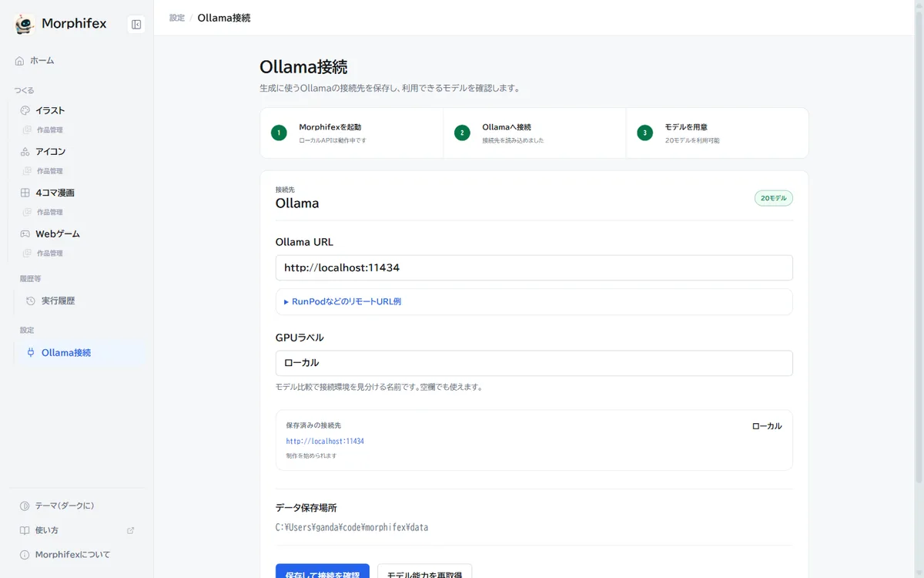
Task: Collapse the sidebar with the panel toggle icon
Action: [x=136, y=25]
